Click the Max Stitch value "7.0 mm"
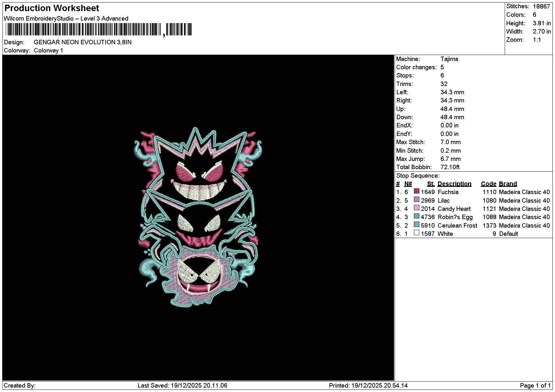Screen dimensions: 555x392 coord(451,142)
